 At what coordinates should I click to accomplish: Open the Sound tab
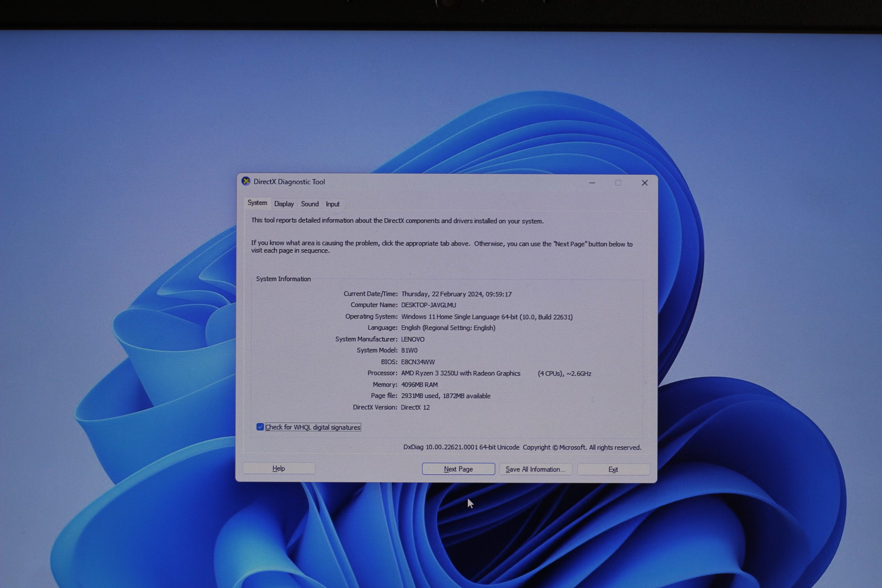point(310,204)
